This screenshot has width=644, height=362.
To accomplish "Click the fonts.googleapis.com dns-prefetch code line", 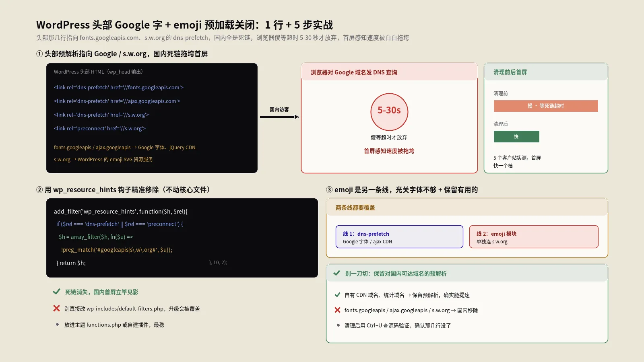I will (119, 87).
